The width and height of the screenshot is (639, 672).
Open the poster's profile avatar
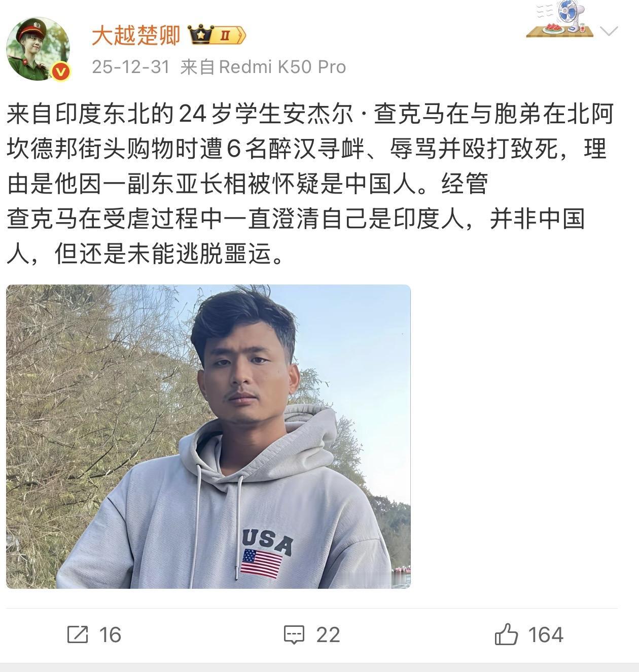(38, 49)
